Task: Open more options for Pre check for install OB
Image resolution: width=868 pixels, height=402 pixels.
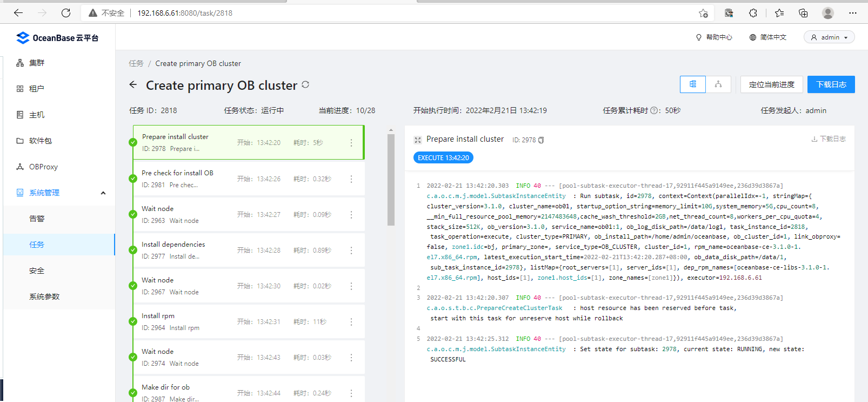Action: click(x=351, y=179)
